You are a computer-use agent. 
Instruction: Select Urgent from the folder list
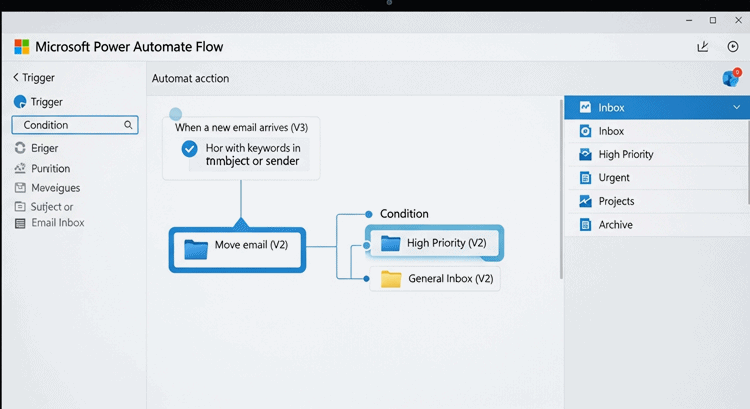pos(614,177)
